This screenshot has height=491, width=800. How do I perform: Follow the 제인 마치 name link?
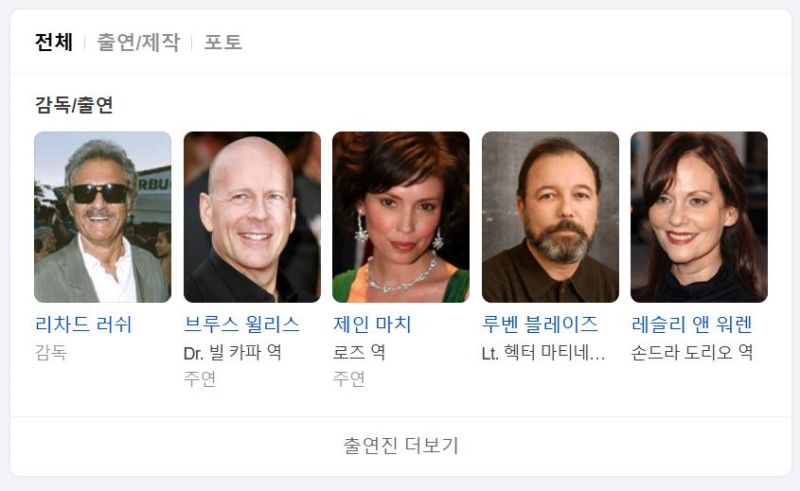(372, 325)
